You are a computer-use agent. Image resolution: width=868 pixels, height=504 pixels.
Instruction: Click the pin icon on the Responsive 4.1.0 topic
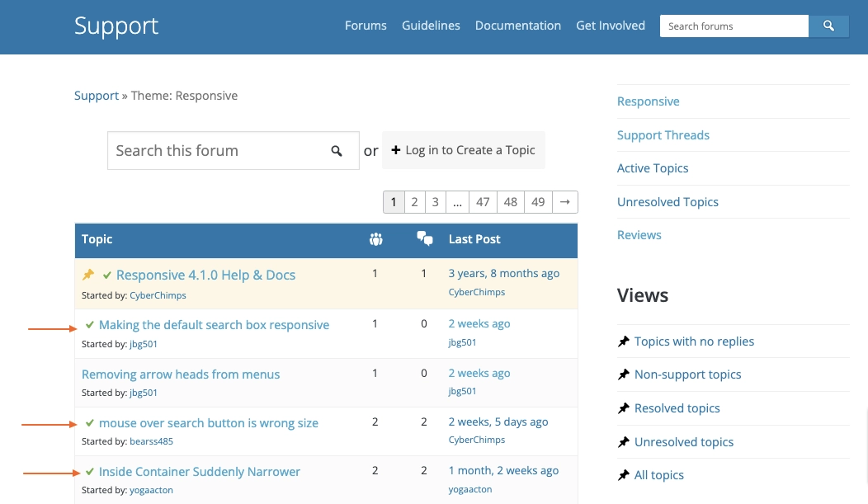(x=88, y=274)
